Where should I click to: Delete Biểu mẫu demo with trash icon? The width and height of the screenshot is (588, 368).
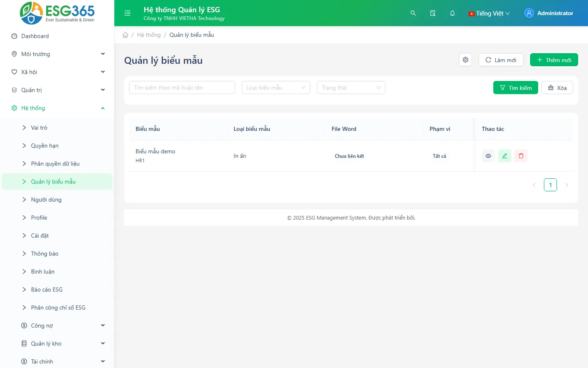[521, 156]
